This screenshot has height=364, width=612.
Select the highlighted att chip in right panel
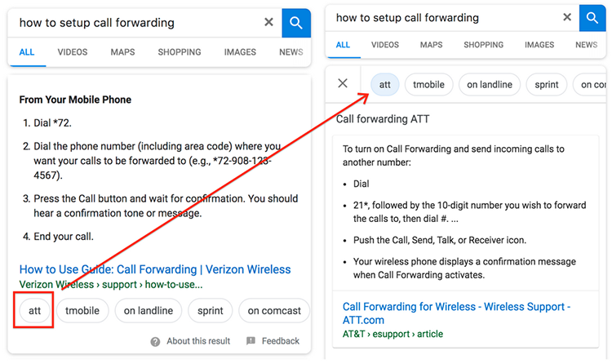(385, 85)
